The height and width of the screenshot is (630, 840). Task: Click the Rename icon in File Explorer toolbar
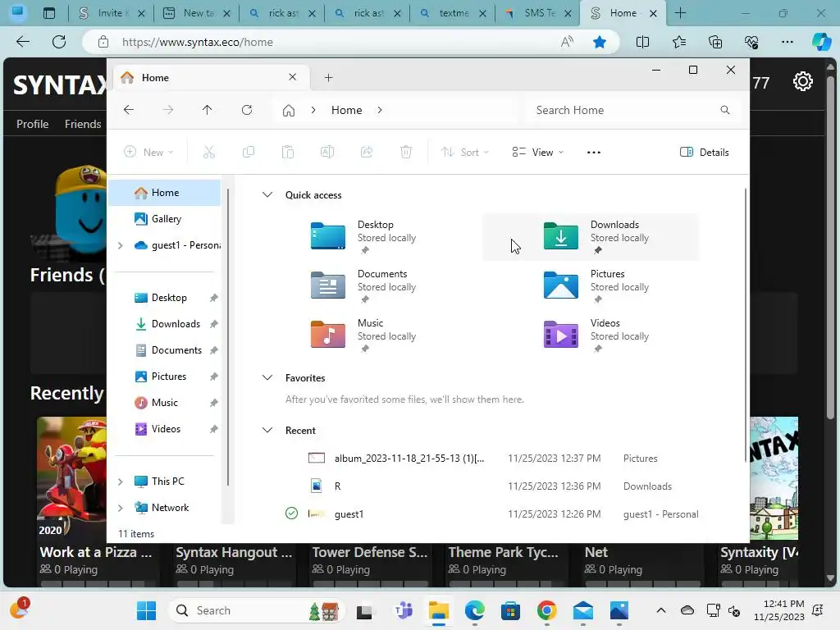click(326, 152)
